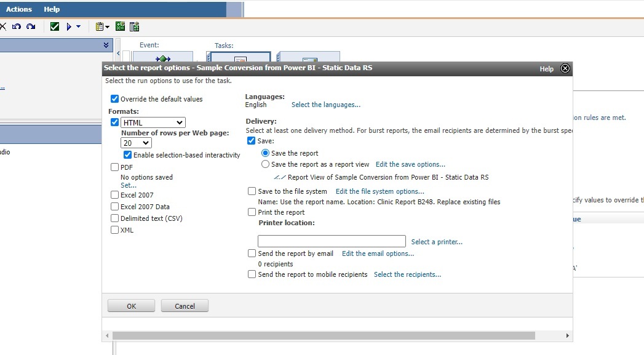The width and height of the screenshot is (644, 355).
Task: Click the Undo arrow in the toolbar
Action: (17, 26)
